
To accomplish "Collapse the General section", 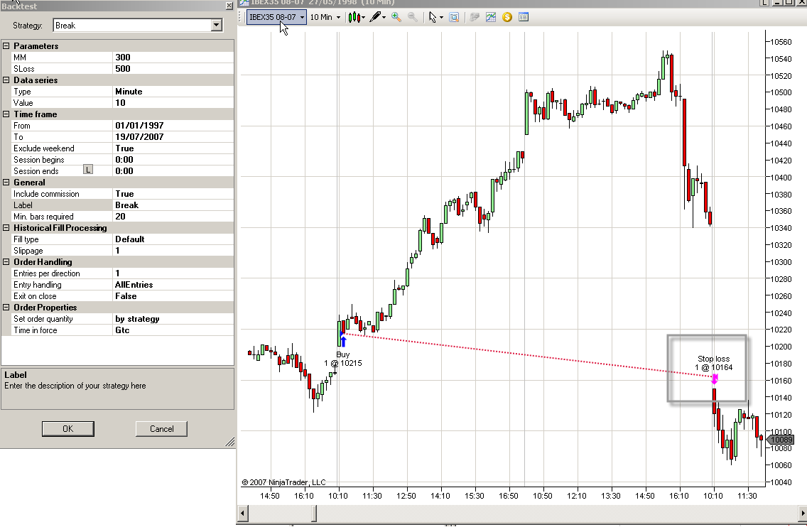I will (6, 182).
